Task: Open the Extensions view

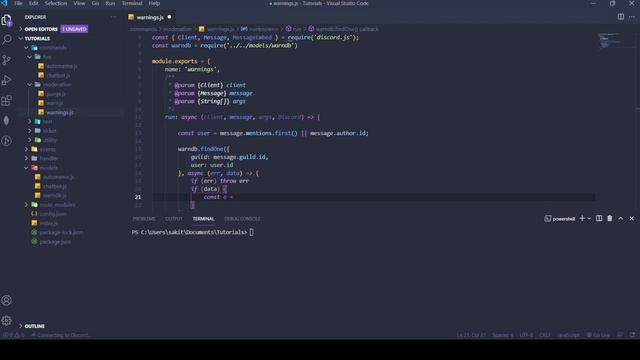Action: point(7,100)
